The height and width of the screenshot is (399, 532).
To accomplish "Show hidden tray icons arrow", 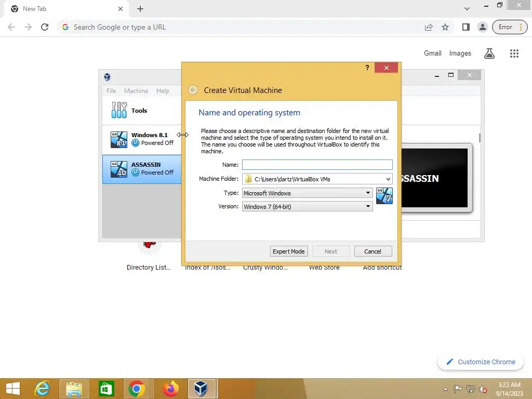I will (x=445, y=389).
